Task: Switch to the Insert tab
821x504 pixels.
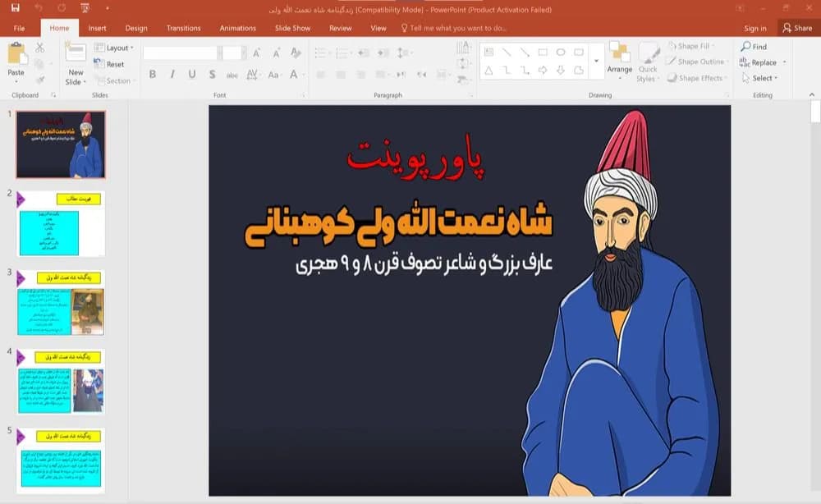Action: tap(97, 28)
